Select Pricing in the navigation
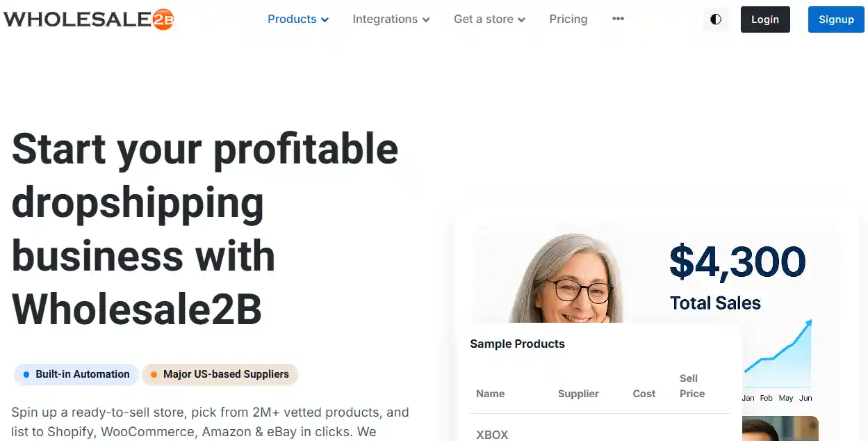The width and height of the screenshot is (868, 441). (x=568, y=19)
